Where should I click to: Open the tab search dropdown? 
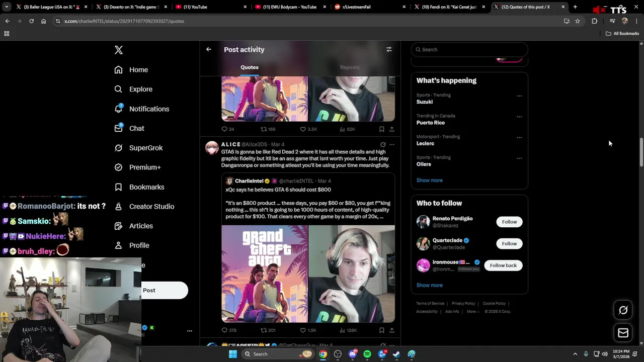click(x=6, y=7)
